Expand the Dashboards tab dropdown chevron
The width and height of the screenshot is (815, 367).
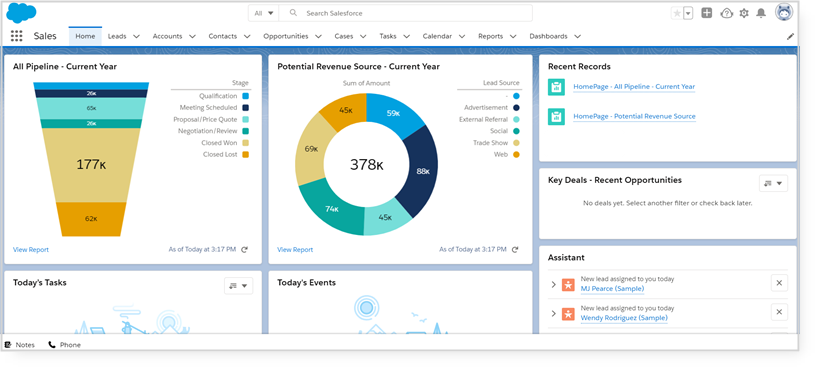coord(577,36)
